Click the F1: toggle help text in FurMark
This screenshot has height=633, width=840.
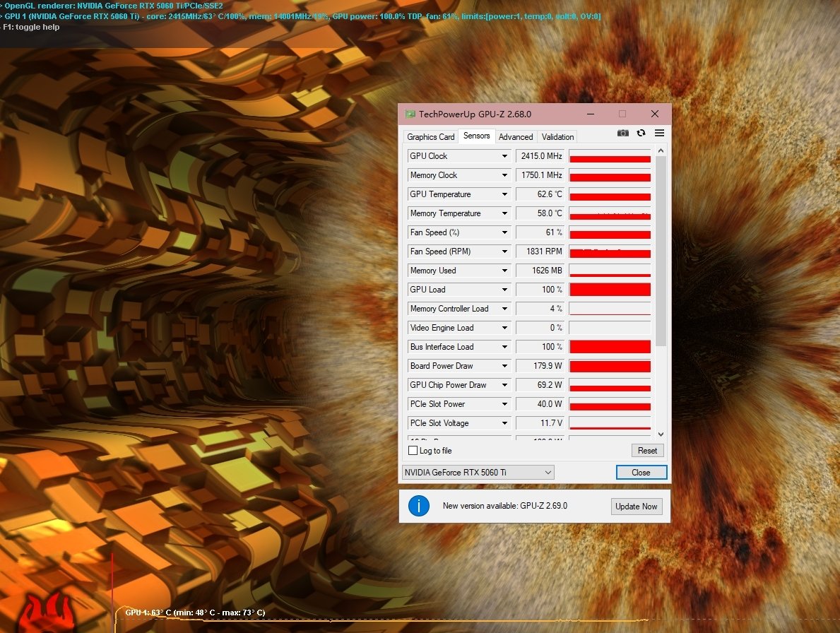pyautogui.click(x=30, y=27)
